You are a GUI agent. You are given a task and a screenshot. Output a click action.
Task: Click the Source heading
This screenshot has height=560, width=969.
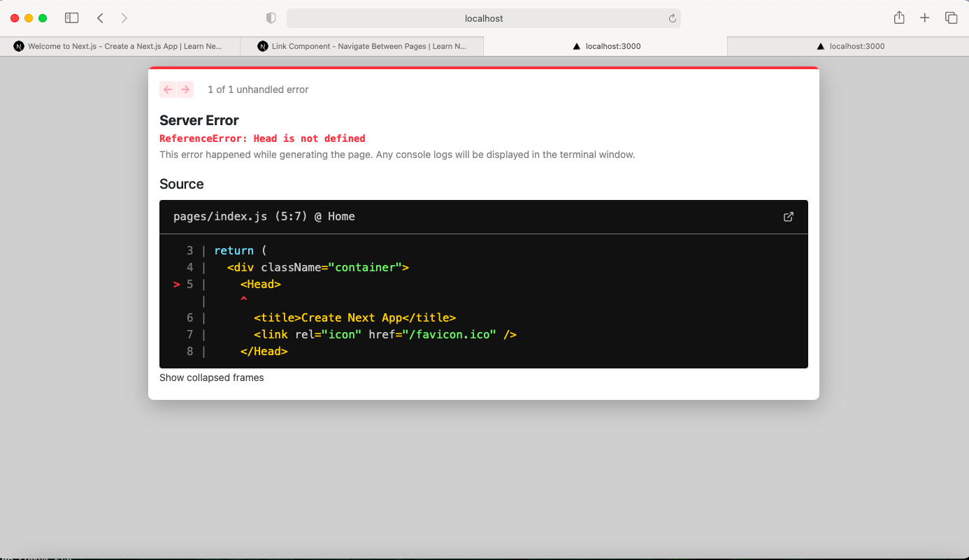[182, 184]
